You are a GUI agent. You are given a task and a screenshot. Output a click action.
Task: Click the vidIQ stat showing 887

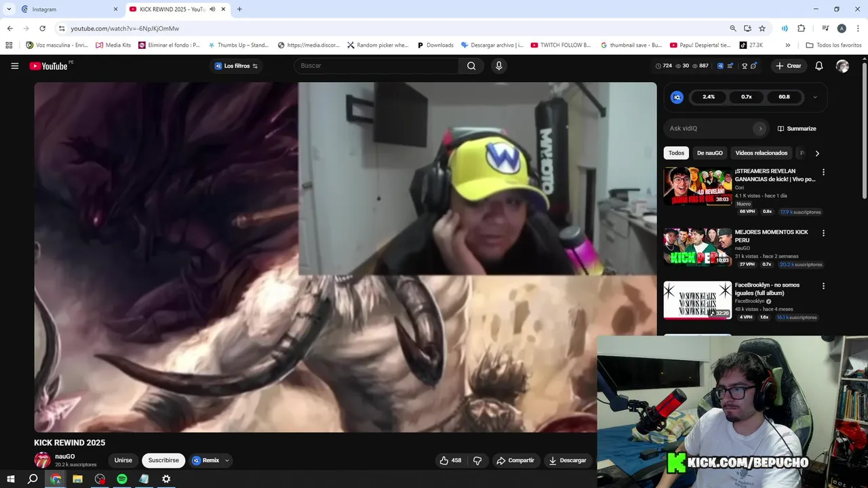click(x=700, y=66)
